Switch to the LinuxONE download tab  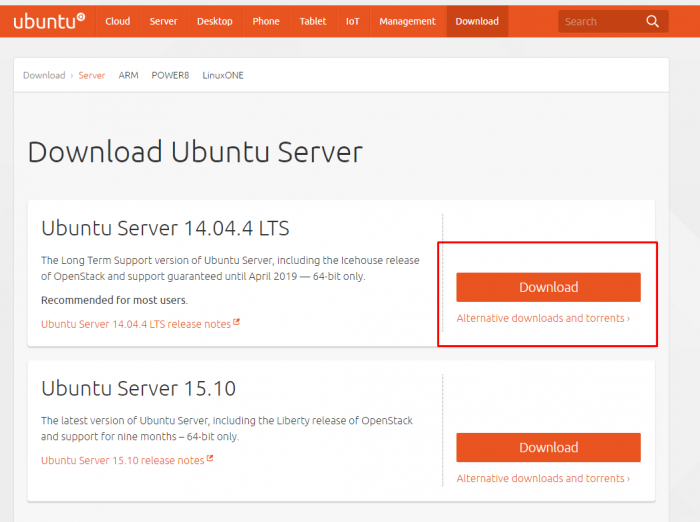(223, 75)
